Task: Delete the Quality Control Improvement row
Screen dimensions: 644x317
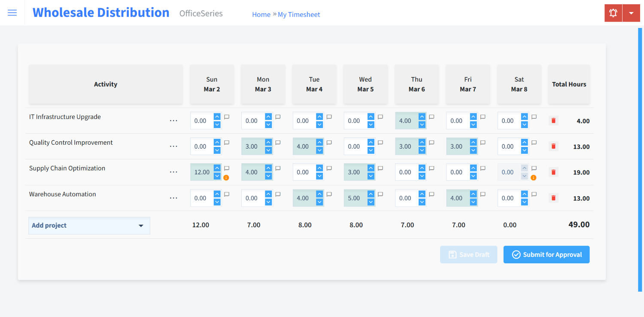Action: [x=553, y=146]
